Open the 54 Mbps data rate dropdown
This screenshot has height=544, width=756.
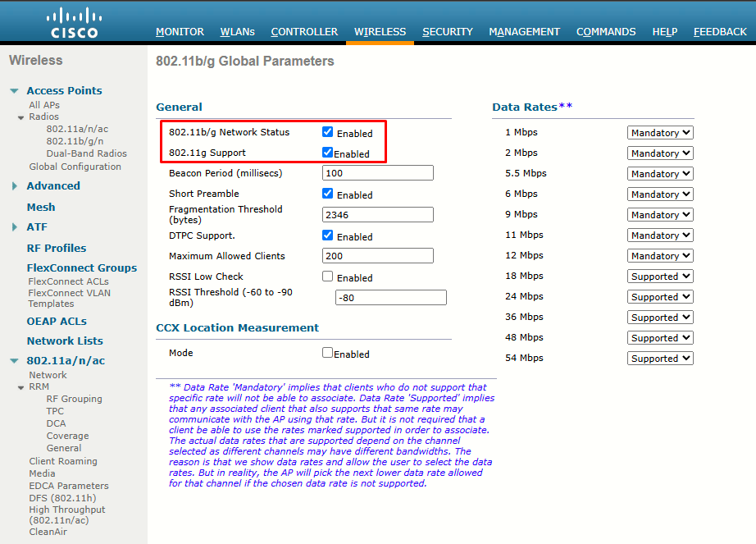[x=660, y=359]
